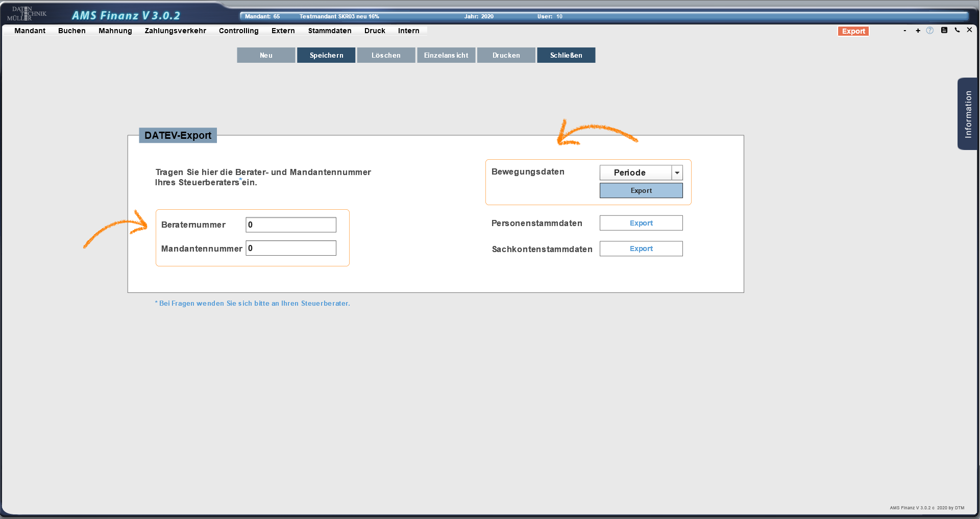
Task: Click the phone support icon
Action: (x=958, y=31)
